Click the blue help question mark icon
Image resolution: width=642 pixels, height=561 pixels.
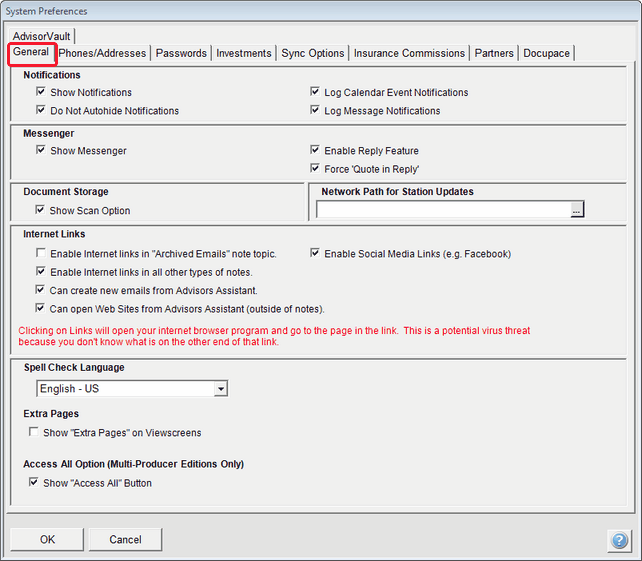617,540
